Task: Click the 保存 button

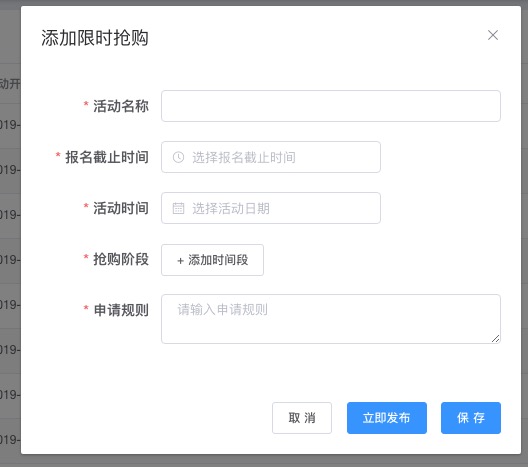Action: tap(471, 418)
